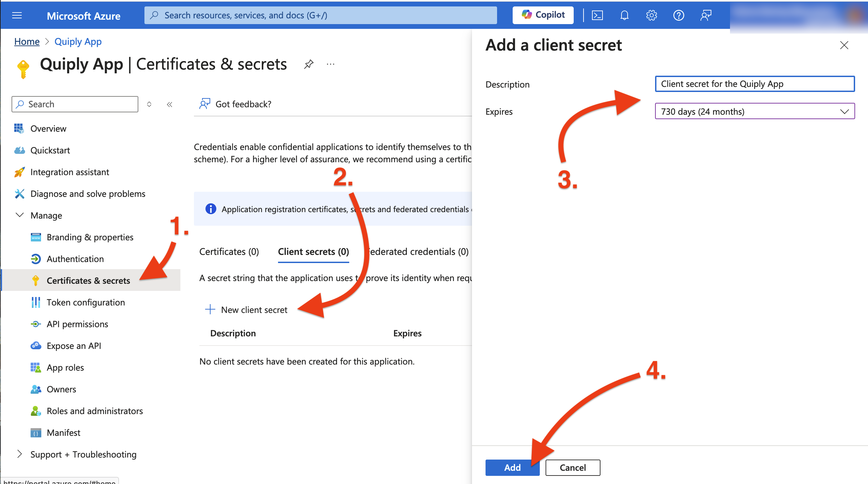Collapse the sidebar with double-chevron icon

point(170,104)
